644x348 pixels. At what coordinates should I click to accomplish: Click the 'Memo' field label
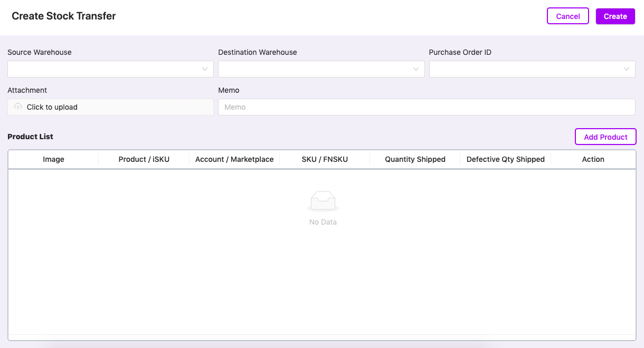229,90
